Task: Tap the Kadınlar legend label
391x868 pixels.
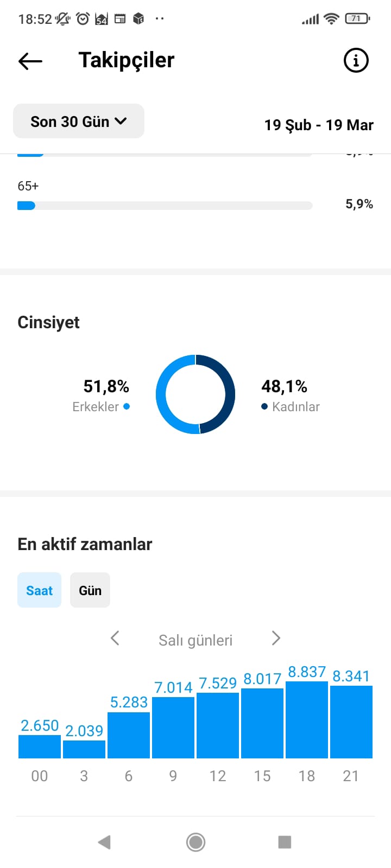Action: pyautogui.click(x=296, y=407)
